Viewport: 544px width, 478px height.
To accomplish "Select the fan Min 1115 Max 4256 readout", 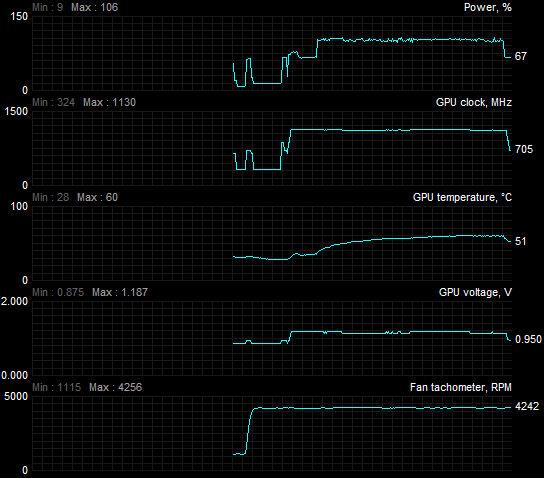I will pos(87,387).
